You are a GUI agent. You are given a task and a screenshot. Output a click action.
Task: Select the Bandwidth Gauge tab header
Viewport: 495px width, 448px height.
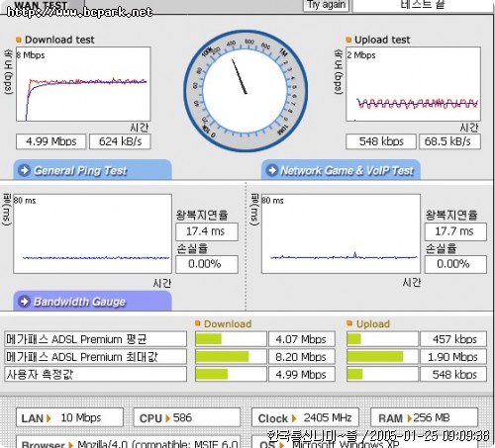pos(92,301)
